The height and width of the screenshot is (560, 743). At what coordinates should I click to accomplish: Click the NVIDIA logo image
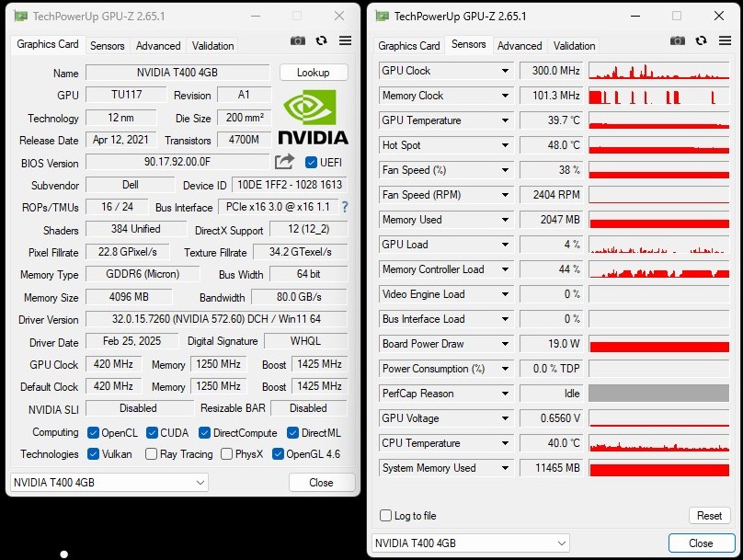tap(313, 117)
